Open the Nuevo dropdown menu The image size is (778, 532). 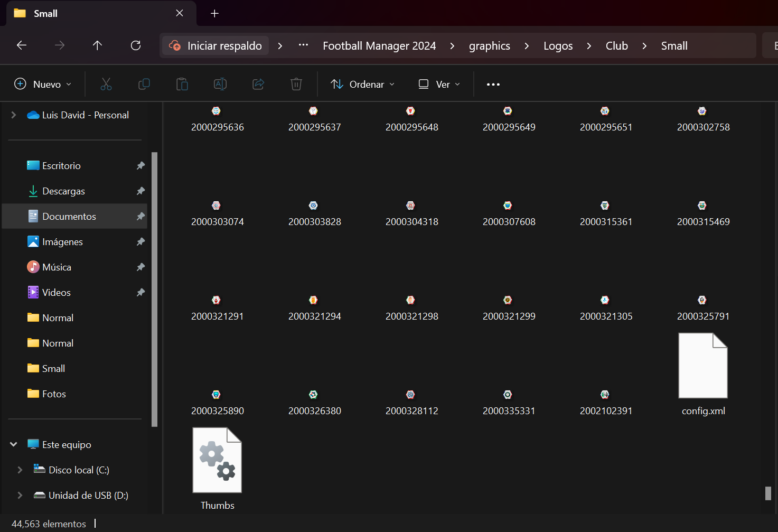pyautogui.click(x=43, y=84)
